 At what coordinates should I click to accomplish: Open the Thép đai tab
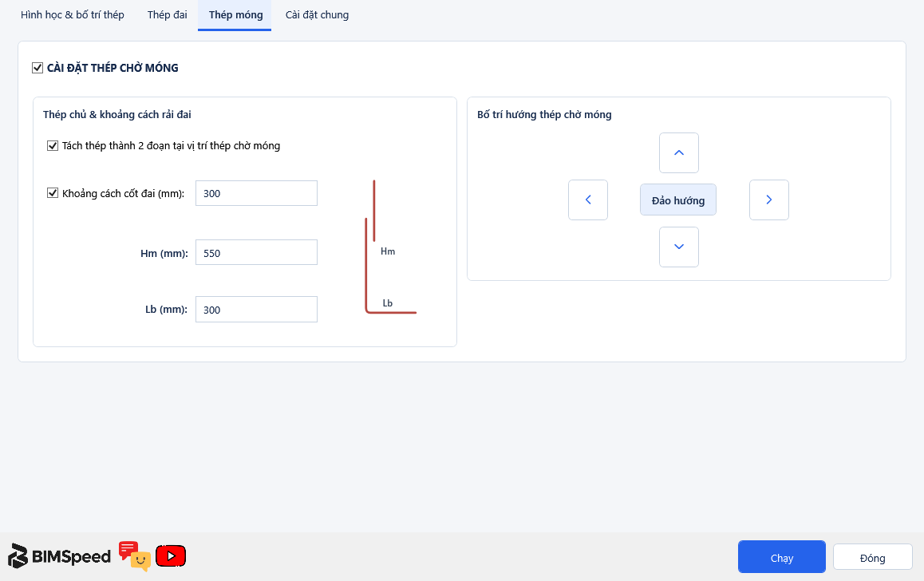point(168,14)
